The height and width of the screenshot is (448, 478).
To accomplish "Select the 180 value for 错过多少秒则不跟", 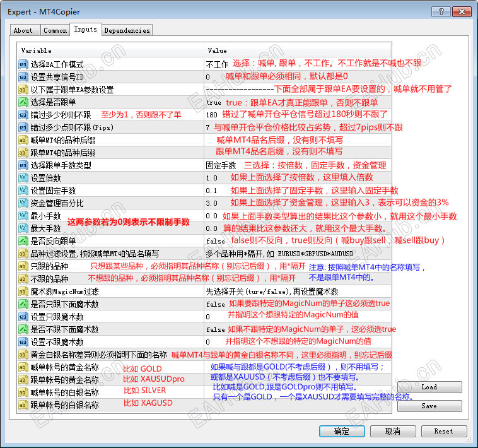I will coord(211,115).
